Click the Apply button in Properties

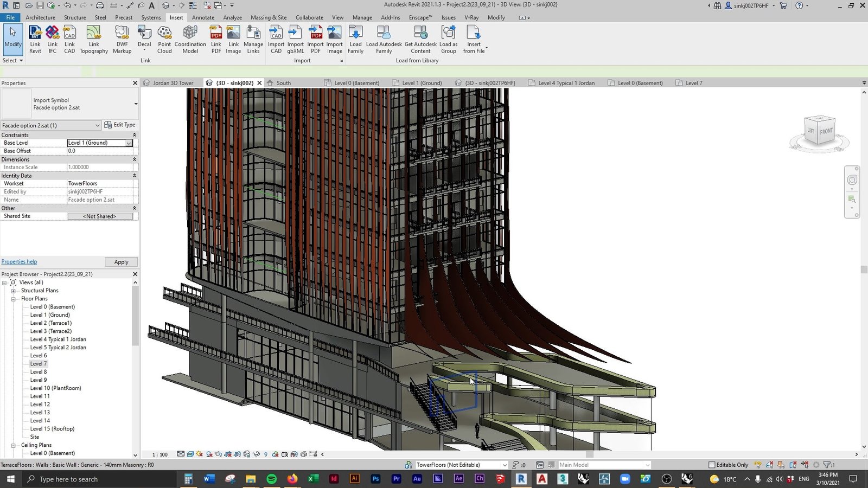coord(121,262)
